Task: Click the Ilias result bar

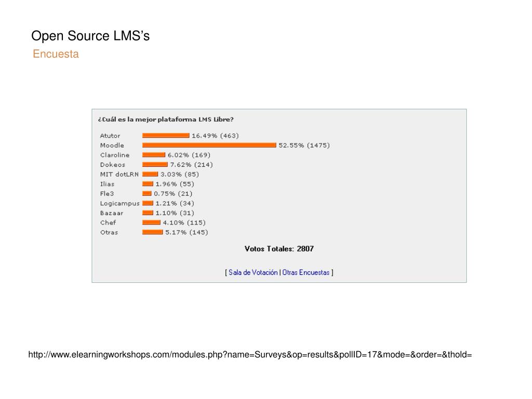Action: tap(148, 184)
